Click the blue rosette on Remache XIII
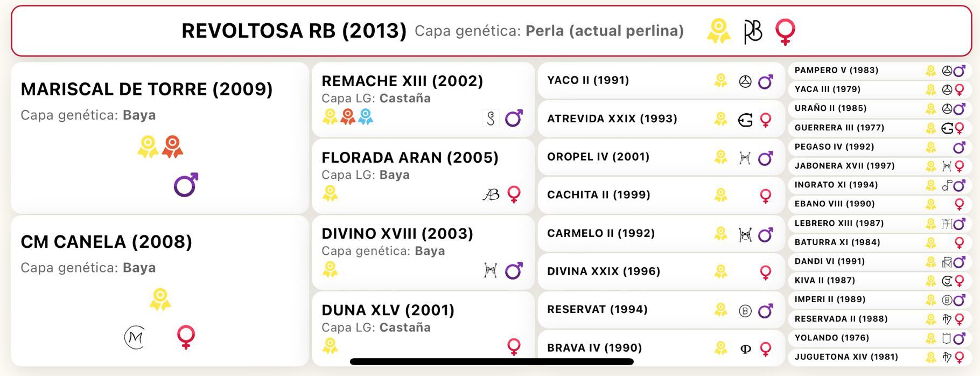Viewport: 980px width, 376px height. [366, 116]
